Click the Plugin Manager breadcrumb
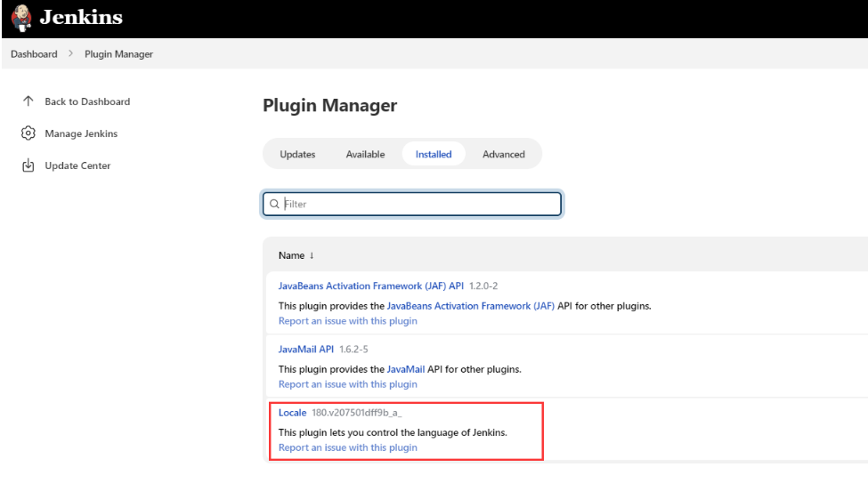This screenshot has width=868, height=499. click(118, 54)
